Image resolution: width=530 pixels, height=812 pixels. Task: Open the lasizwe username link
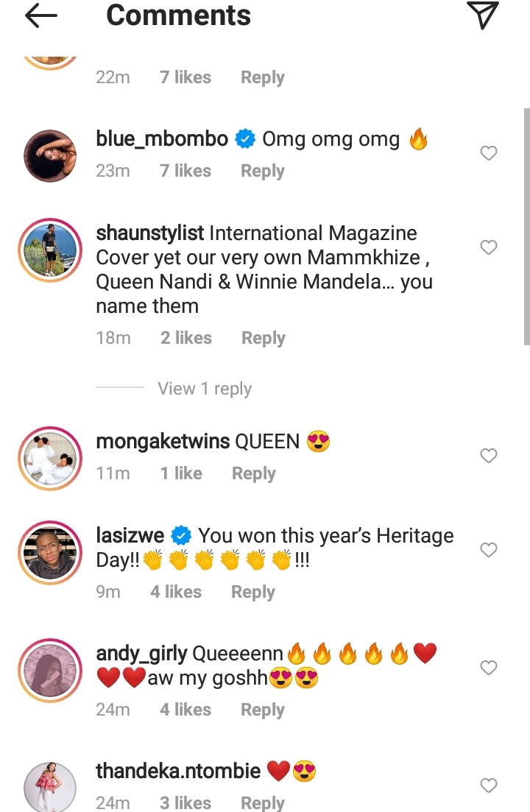(x=130, y=535)
